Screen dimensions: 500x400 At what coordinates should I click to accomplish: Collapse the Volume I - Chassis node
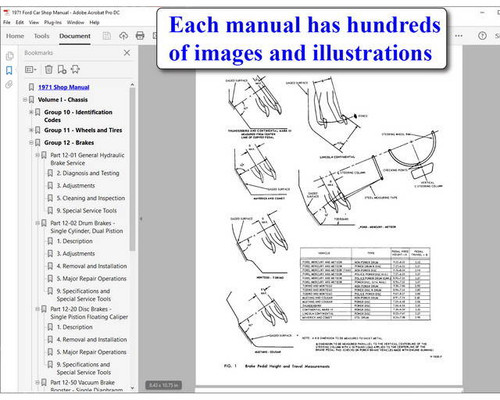click(25, 100)
